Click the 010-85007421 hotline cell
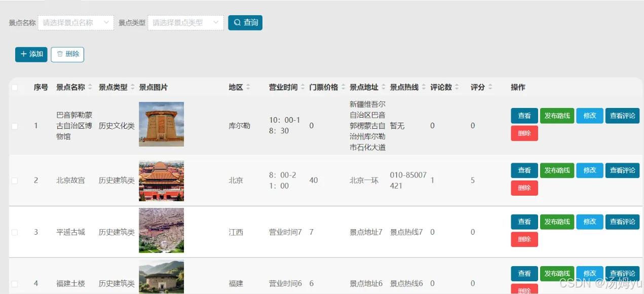This screenshot has height=294, width=644. pyautogui.click(x=408, y=180)
